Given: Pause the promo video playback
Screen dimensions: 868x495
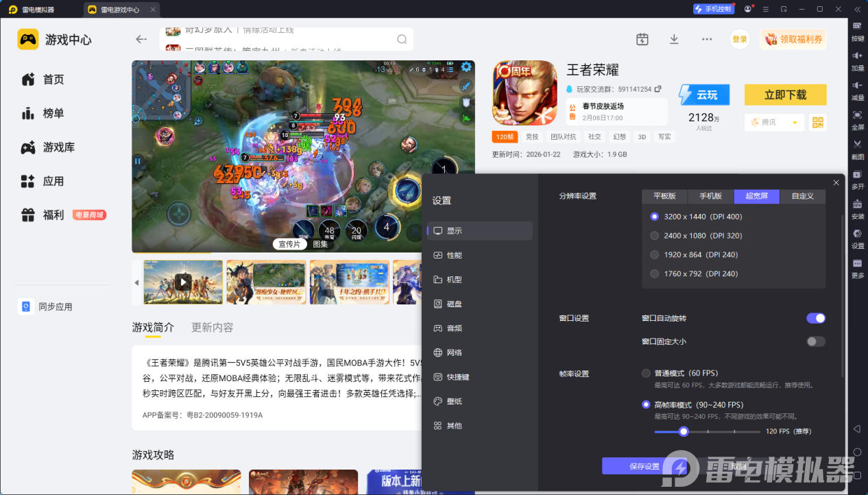Looking at the screenshot, I should [138, 162].
